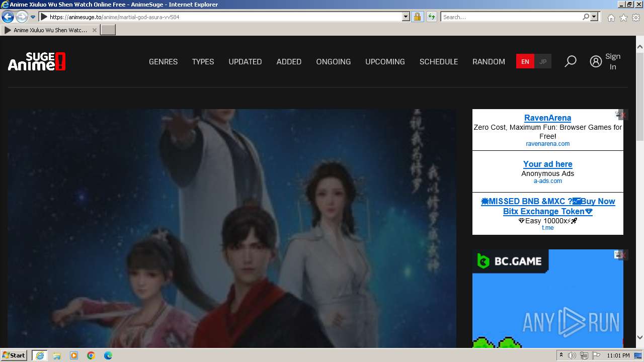
Task: Expand the address bar history dropdown
Action: point(406,17)
